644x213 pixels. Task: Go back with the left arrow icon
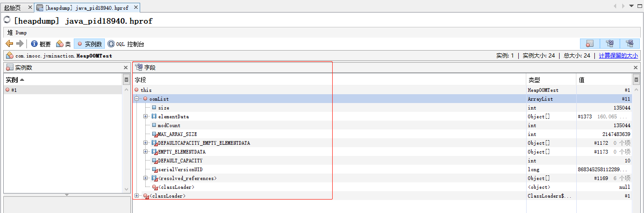point(9,44)
